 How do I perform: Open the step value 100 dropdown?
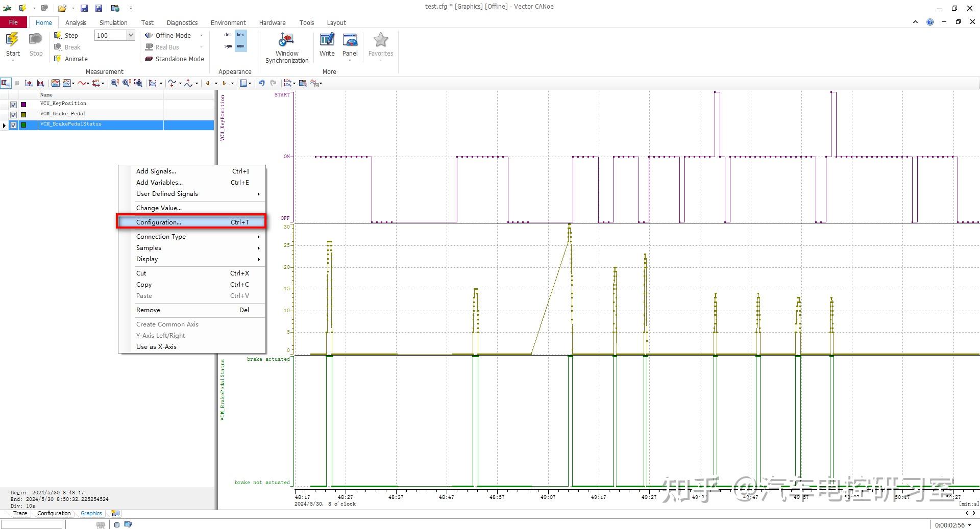coord(131,35)
